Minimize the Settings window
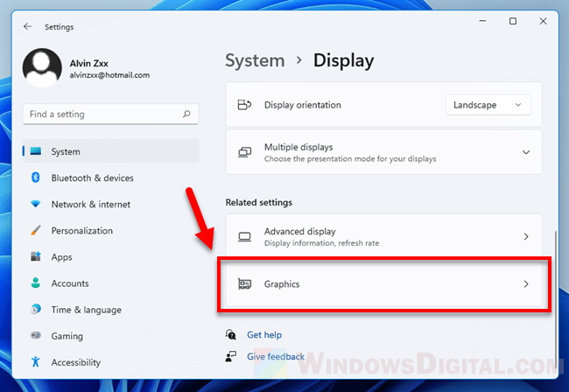Image resolution: width=569 pixels, height=392 pixels. tap(482, 21)
